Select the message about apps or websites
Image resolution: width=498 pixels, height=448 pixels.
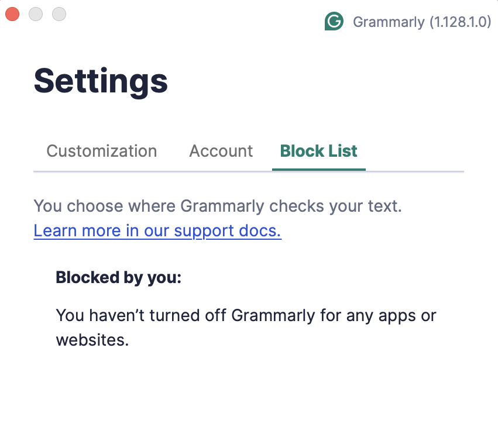246,327
